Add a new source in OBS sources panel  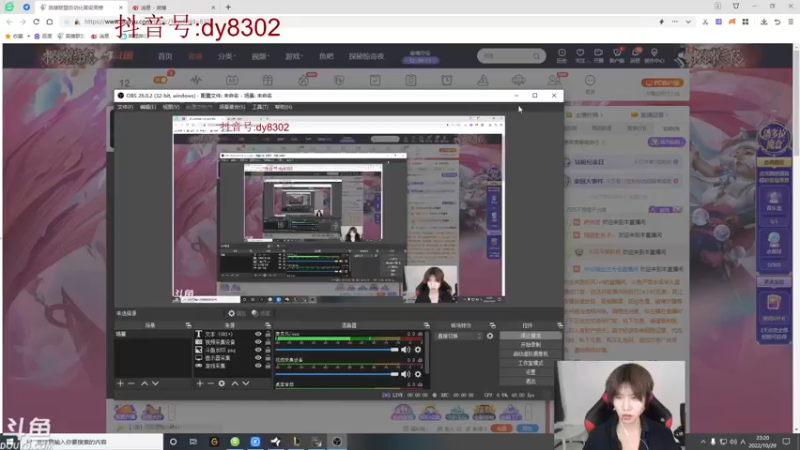[199, 383]
